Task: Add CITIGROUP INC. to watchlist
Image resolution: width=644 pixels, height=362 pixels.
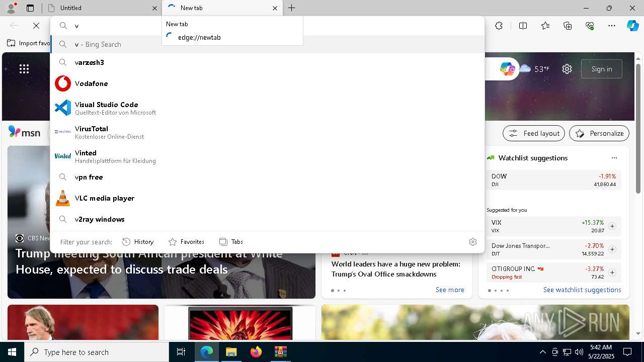Action: [x=612, y=273]
